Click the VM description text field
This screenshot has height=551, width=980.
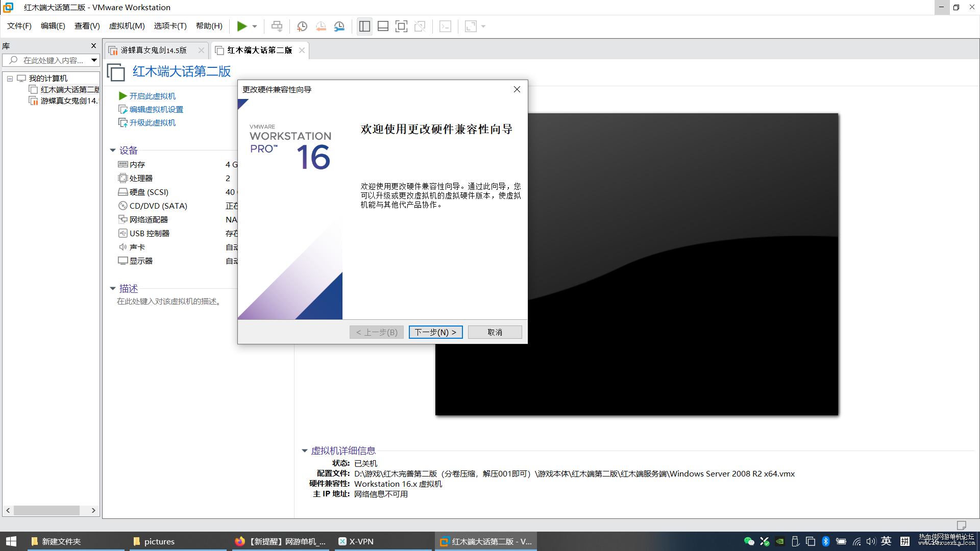pyautogui.click(x=169, y=302)
